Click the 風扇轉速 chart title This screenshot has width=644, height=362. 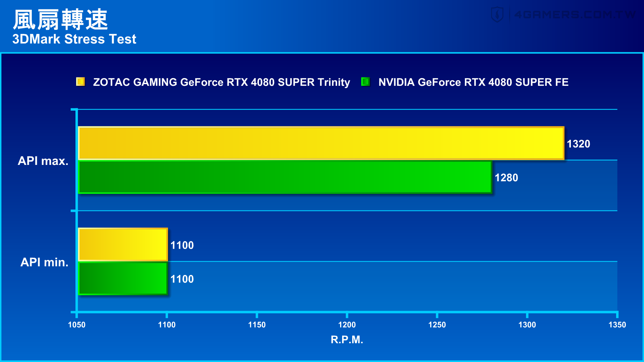click(x=60, y=19)
